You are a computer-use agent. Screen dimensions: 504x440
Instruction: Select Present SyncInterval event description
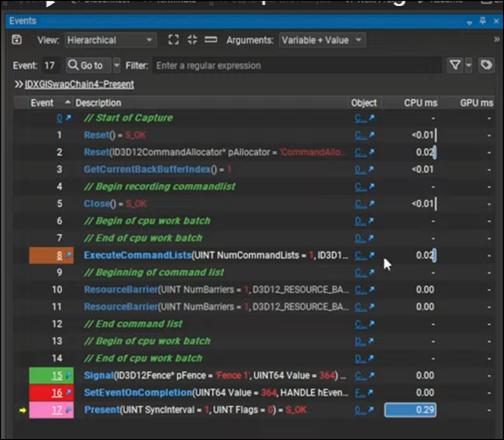[195, 410]
